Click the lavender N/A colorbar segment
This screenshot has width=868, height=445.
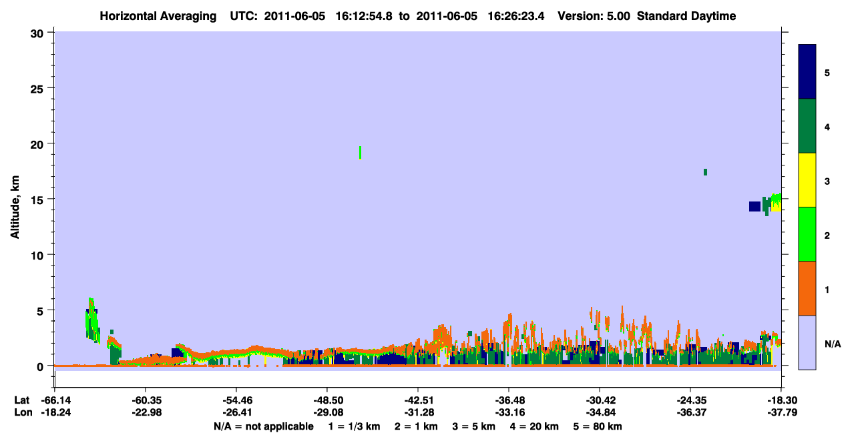tap(807, 342)
